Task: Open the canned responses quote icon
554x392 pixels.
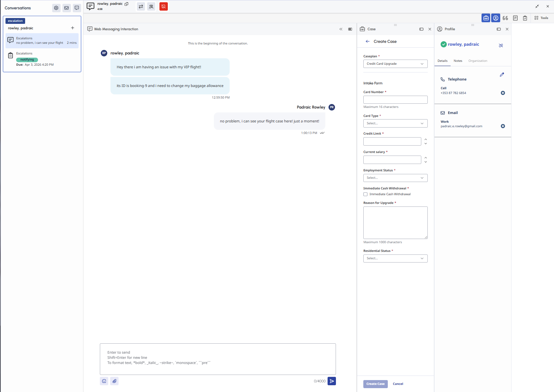Action: click(505, 18)
